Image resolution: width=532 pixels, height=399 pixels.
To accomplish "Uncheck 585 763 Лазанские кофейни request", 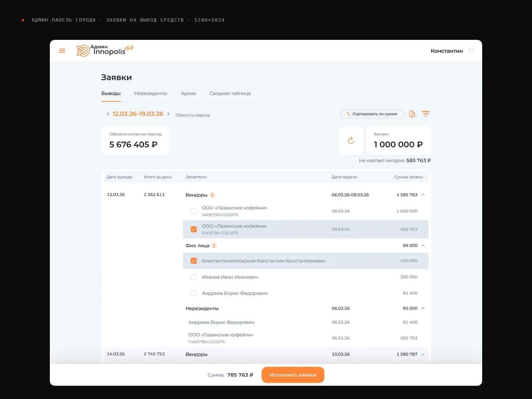I will [x=194, y=229].
